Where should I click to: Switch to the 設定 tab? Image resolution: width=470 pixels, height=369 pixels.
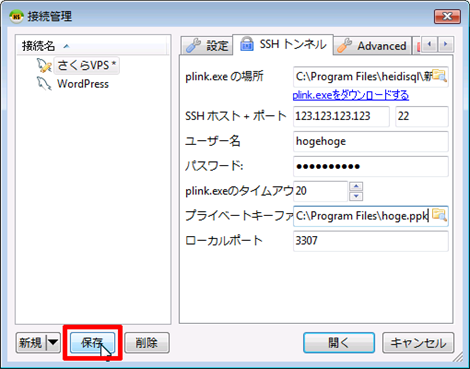(x=207, y=45)
